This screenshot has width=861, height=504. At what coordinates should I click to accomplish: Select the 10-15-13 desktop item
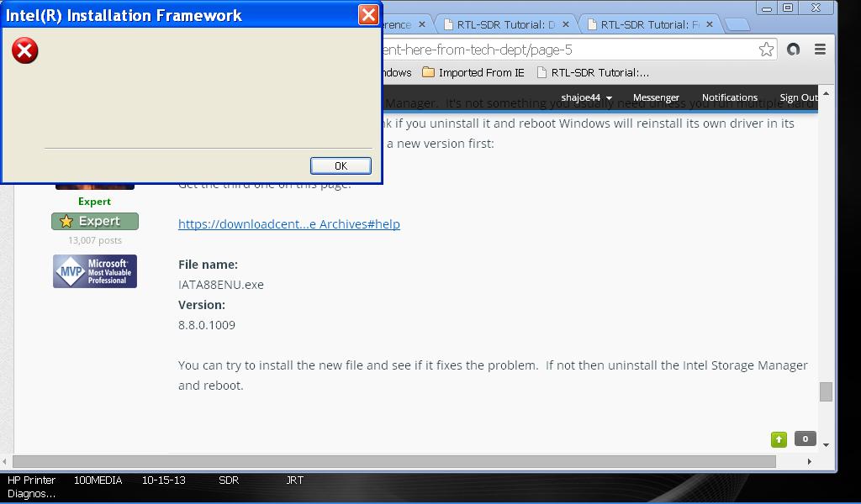pyautogui.click(x=164, y=480)
